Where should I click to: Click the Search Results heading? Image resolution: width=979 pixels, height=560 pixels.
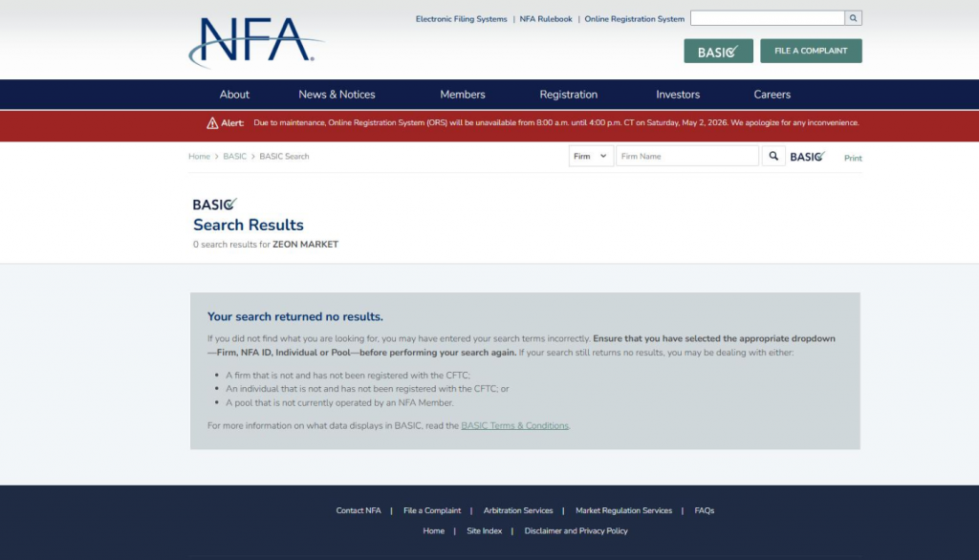(248, 225)
